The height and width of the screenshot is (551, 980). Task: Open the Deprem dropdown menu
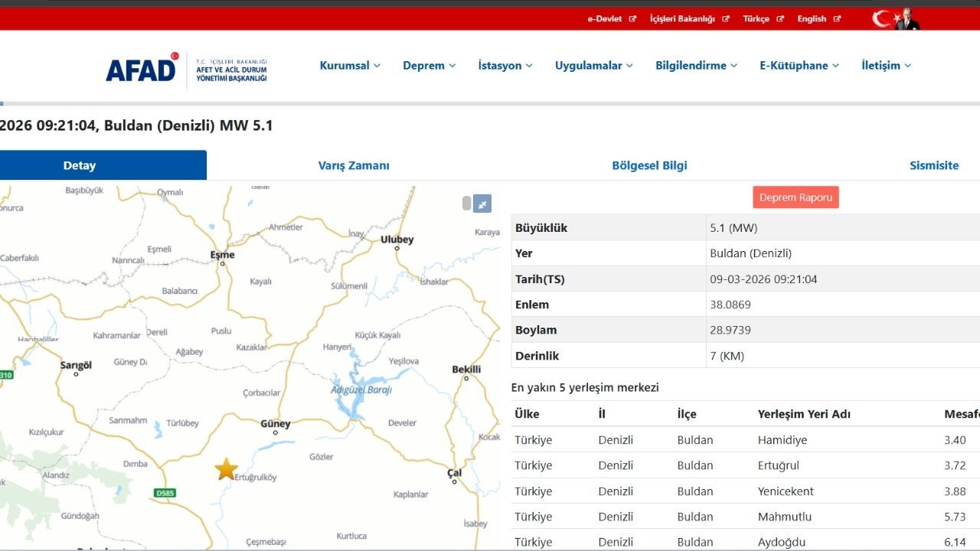coord(429,66)
